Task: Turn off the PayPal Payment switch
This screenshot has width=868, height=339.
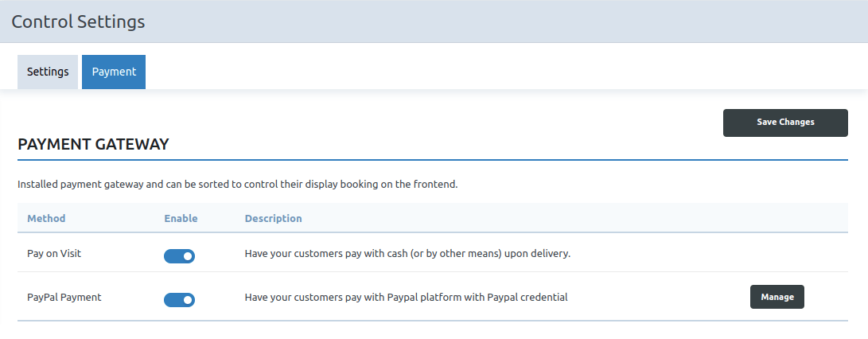Action: pos(179,300)
